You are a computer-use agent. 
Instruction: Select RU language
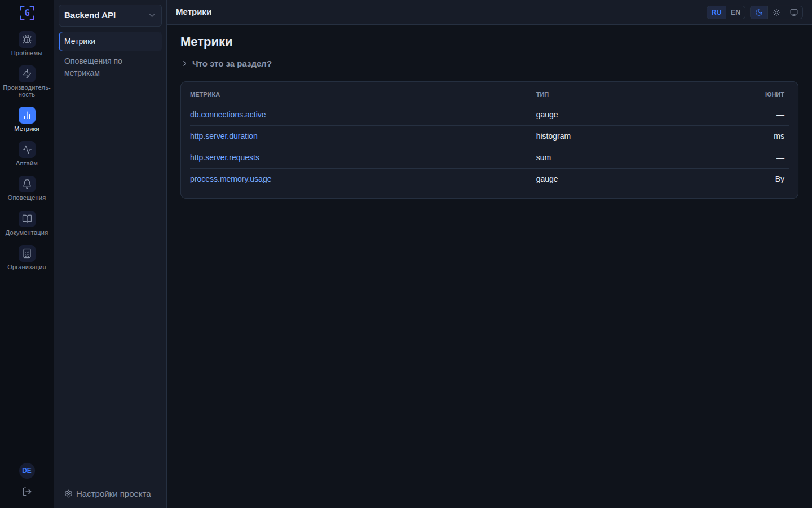[x=716, y=12]
